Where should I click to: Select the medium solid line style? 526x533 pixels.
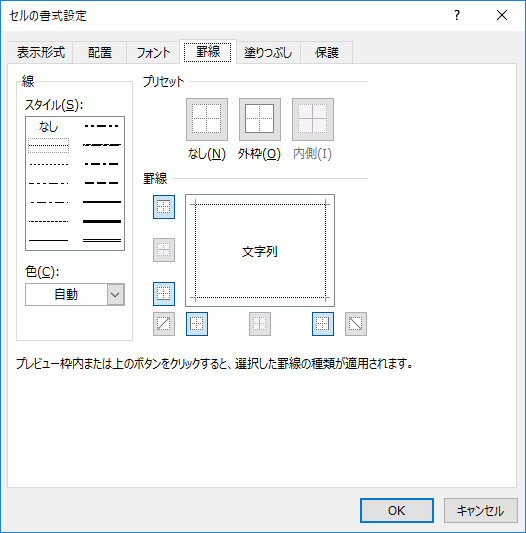[x=102, y=202]
